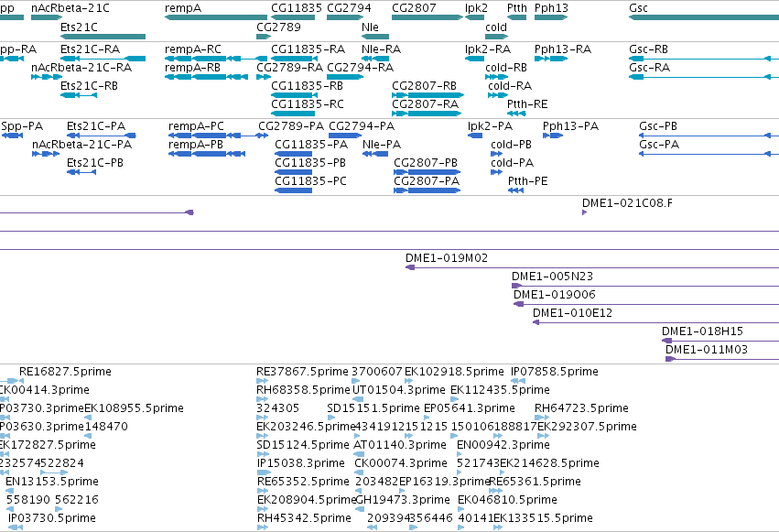This screenshot has width=779, height=532.
Task: Select the CG2807 gene in the top track
Action: click(x=427, y=17)
